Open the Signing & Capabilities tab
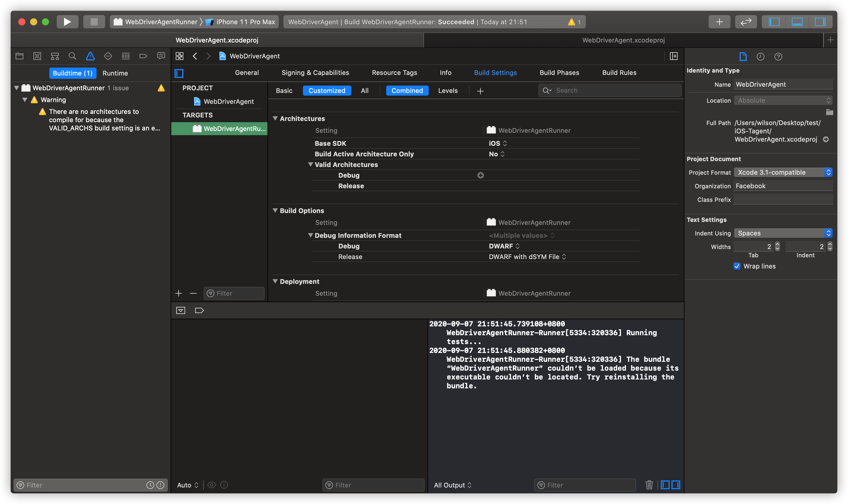The height and width of the screenshot is (504, 848). click(x=315, y=73)
